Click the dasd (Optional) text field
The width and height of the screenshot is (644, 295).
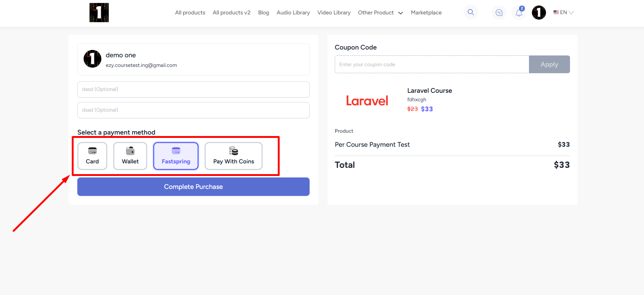[x=193, y=89]
